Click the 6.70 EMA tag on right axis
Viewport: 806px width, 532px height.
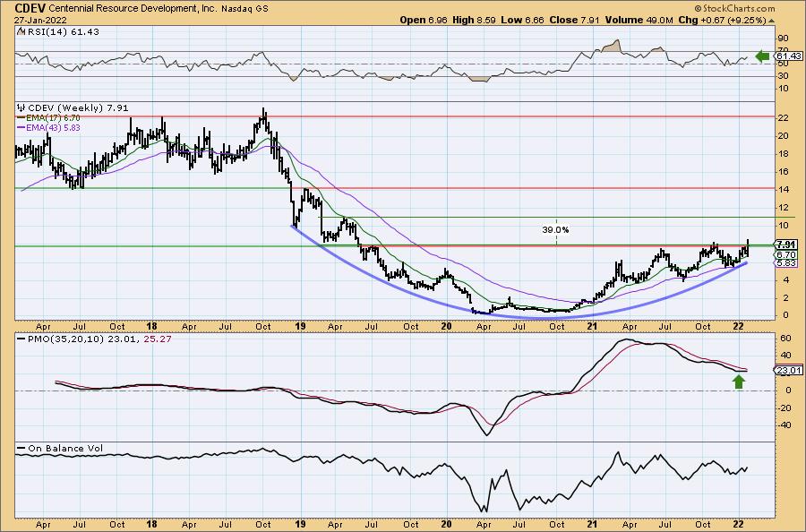786,254
